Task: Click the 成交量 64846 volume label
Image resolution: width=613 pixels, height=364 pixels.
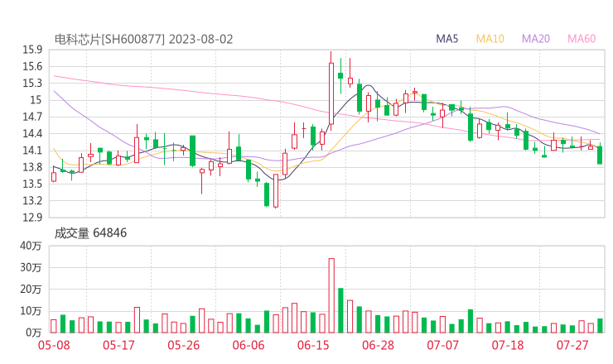Action: pos(90,233)
